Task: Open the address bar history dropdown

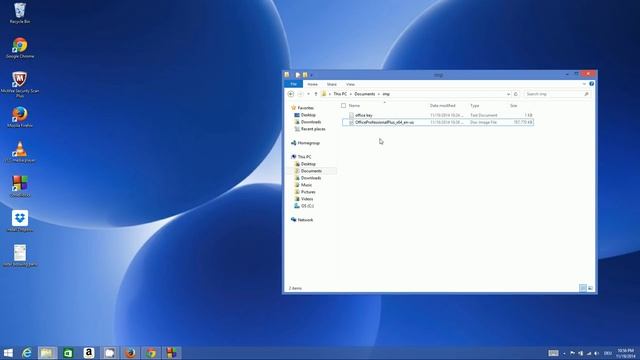Action: pos(508,94)
